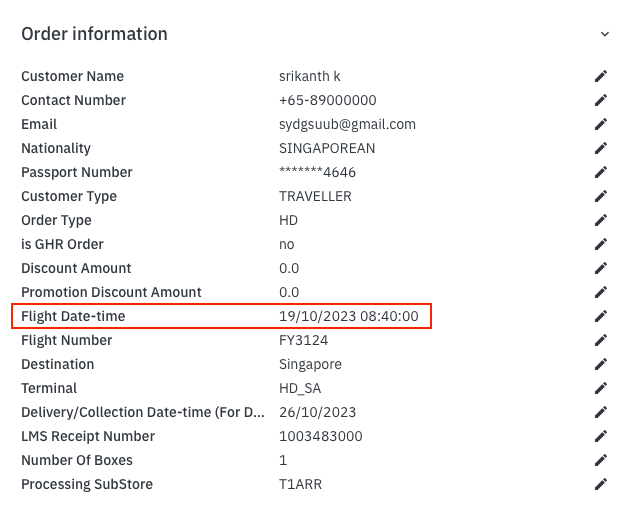This screenshot has width=633, height=523.
Task: Change Flight Date-time via pencil icon
Action: (601, 316)
